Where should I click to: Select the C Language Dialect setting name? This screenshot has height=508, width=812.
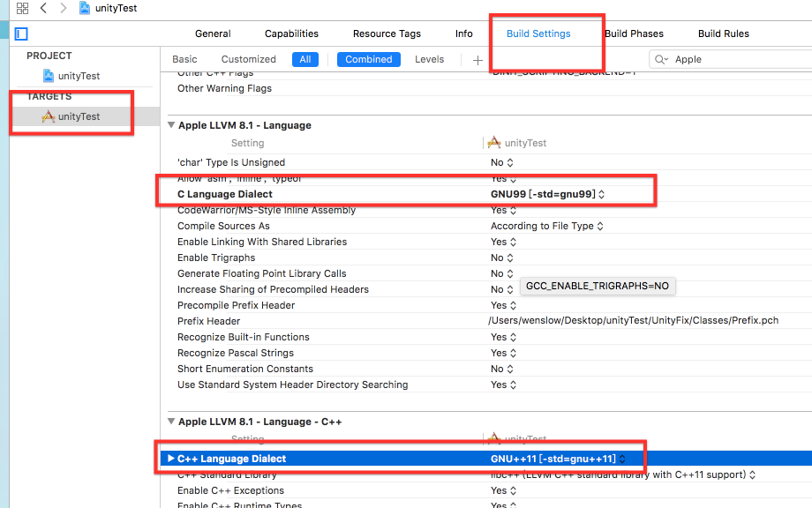225,194
